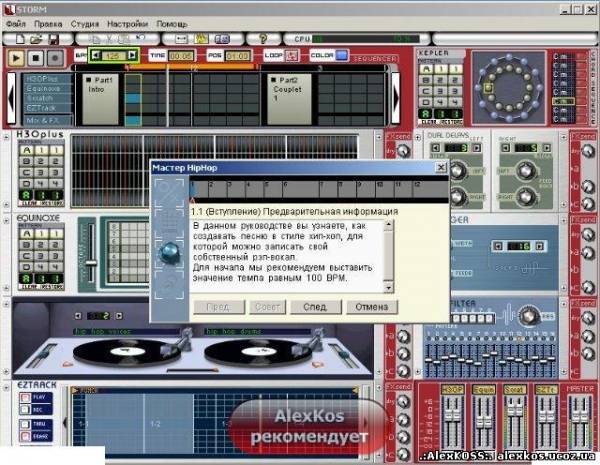
Task: Adjust the Equinoxe vertical volume slider
Action: point(91,254)
